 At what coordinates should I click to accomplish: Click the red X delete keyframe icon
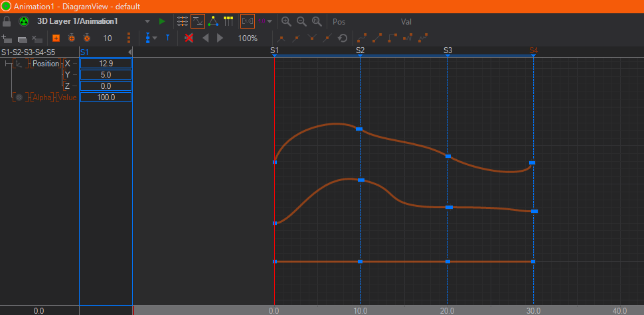[189, 38]
